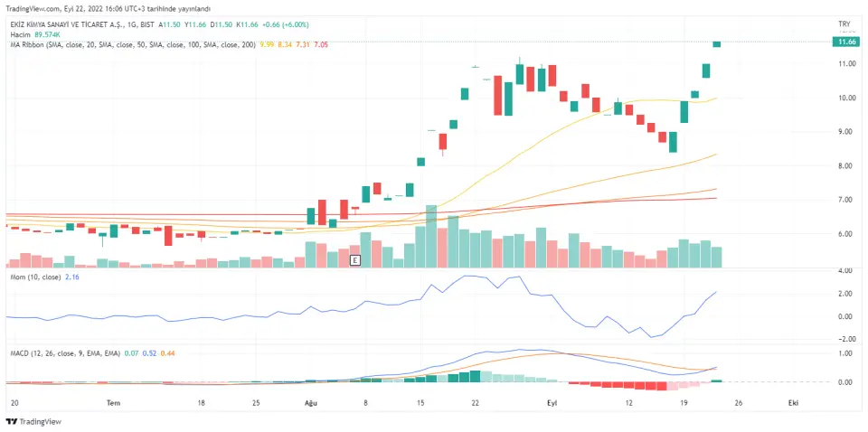
Task: Click the current price label 11.66
Action: coord(845,42)
